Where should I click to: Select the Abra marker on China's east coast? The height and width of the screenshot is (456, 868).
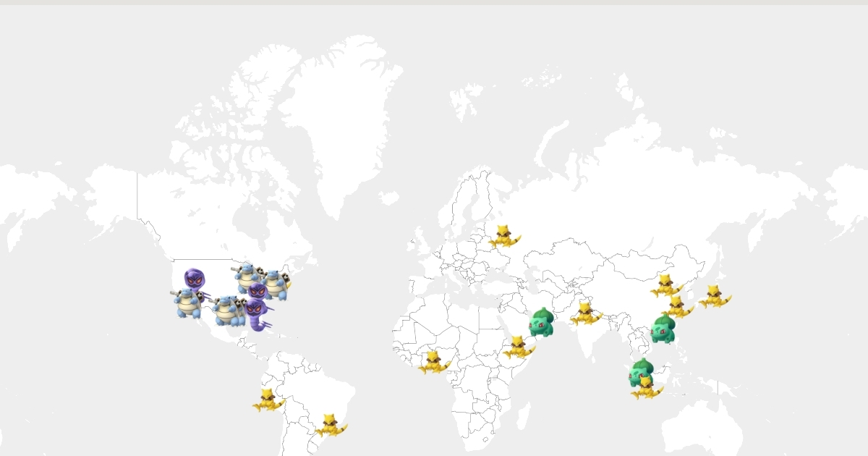point(678,307)
